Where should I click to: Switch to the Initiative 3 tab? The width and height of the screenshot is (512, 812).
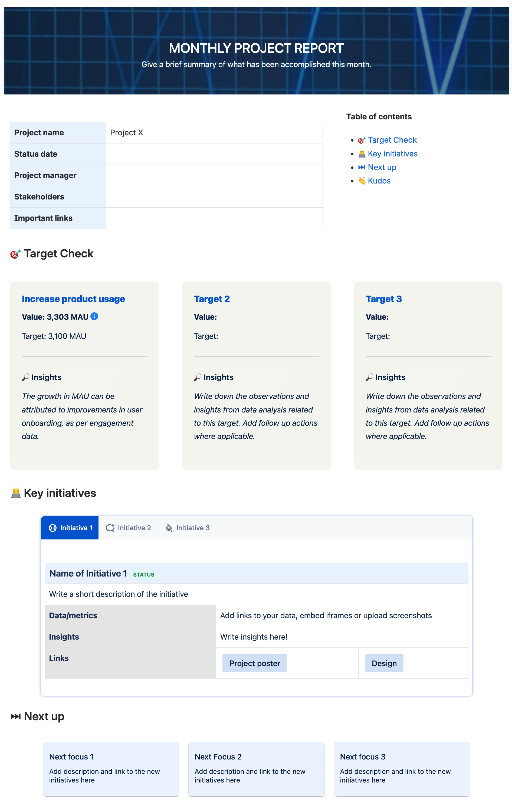pos(193,528)
